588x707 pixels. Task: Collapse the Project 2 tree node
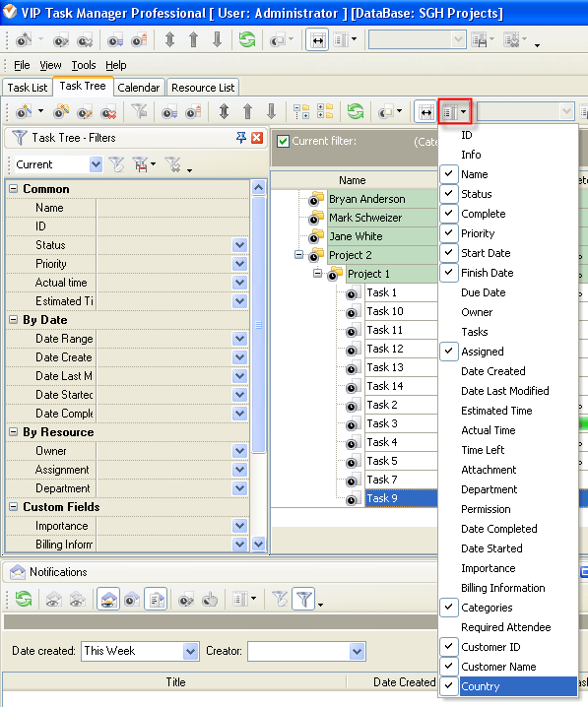[x=298, y=255]
